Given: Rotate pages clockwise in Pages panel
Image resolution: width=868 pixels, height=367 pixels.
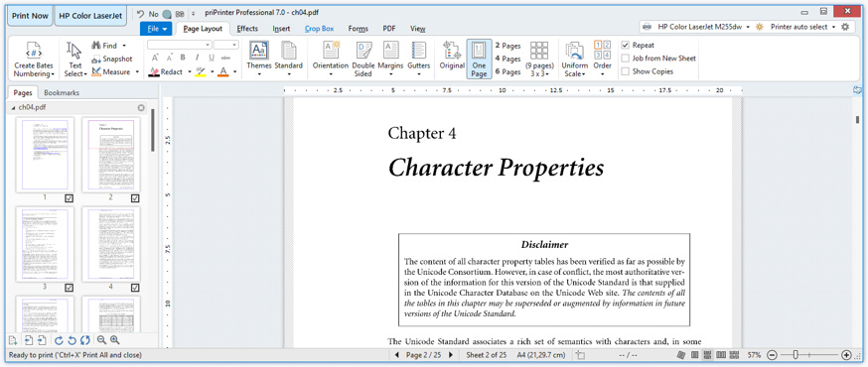Looking at the screenshot, I should click(x=60, y=340).
